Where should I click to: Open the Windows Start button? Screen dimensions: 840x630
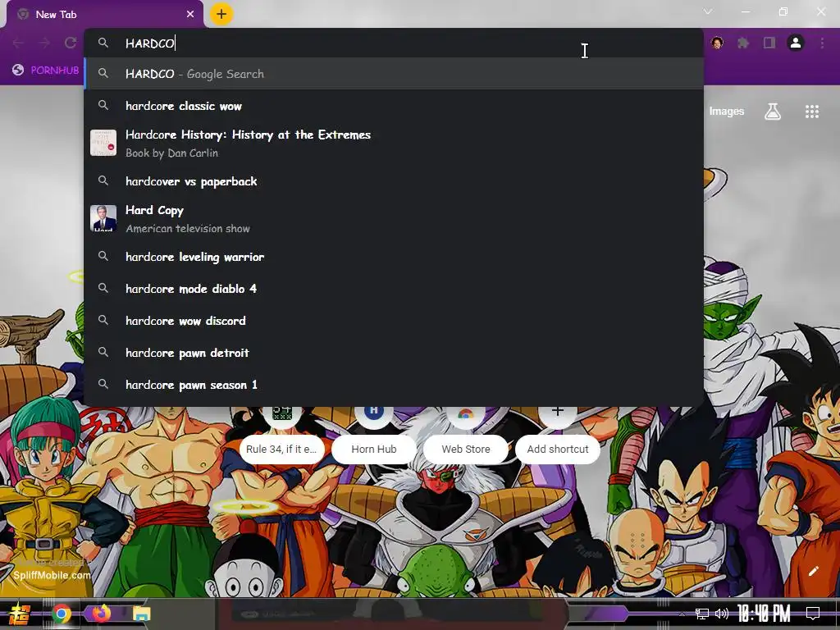click(20, 614)
